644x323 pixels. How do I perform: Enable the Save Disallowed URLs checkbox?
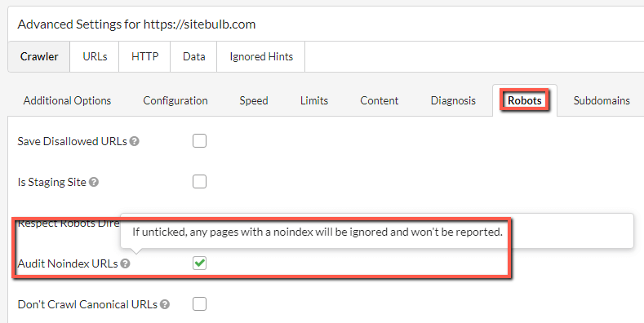click(x=200, y=141)
